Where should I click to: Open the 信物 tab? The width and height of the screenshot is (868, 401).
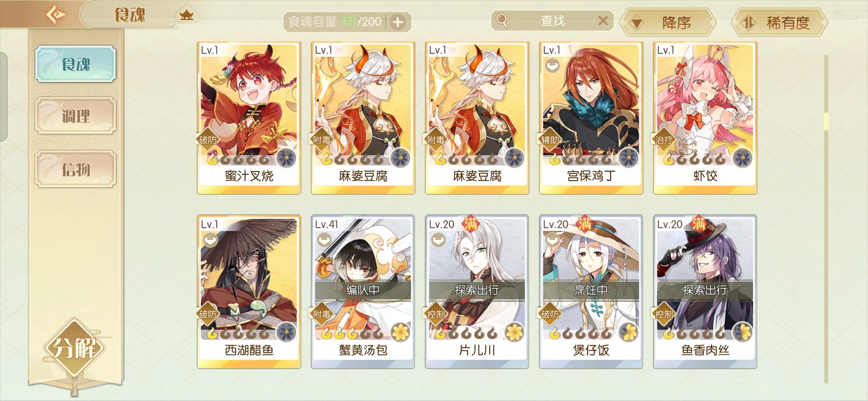[76, 169]
